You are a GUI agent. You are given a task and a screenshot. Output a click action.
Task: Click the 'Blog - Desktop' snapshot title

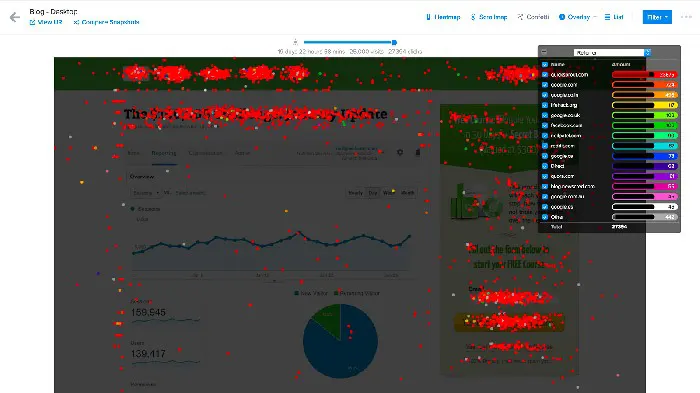coord(53,11)
